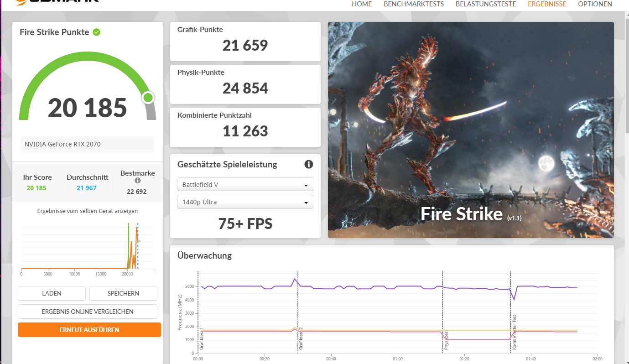Click ERGEBNIS ONLINE VERGLEICHEN
The height and width of the screenshot is (364, 629).
[87, 312]
